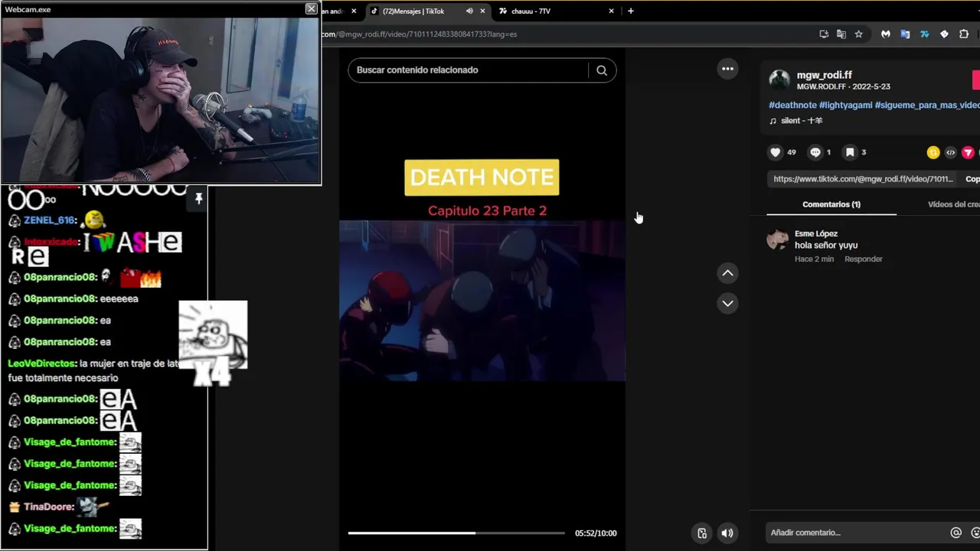Click the Añadir comentario input field
Image resolution: width=980 pixels, height=551 pixels.
coord(856,533)
